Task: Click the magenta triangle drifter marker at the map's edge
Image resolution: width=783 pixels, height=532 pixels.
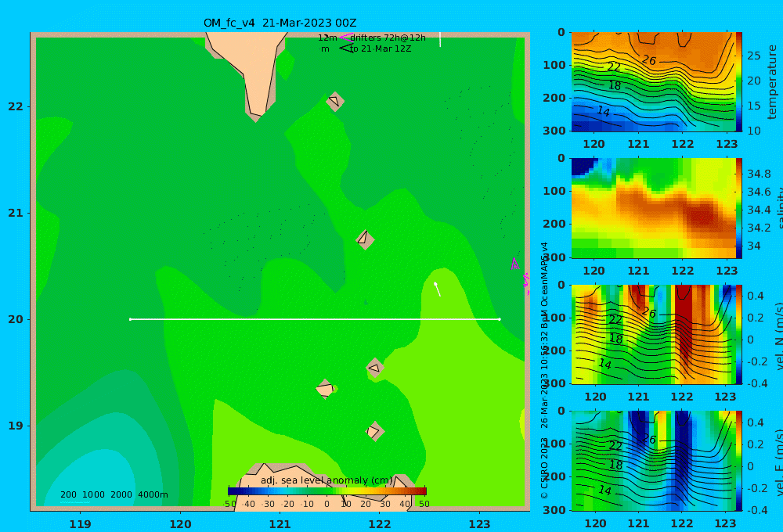Action: (515, 263)
